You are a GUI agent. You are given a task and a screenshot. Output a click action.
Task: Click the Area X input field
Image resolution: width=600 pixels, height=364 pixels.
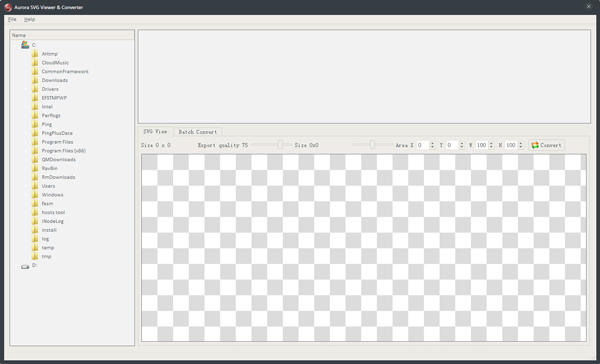(x=423, y=145)
